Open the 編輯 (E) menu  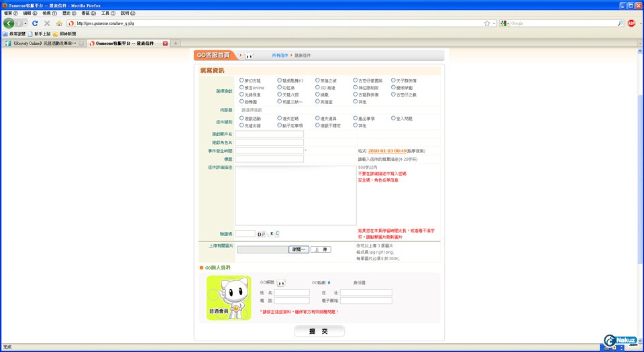[30, 13]
